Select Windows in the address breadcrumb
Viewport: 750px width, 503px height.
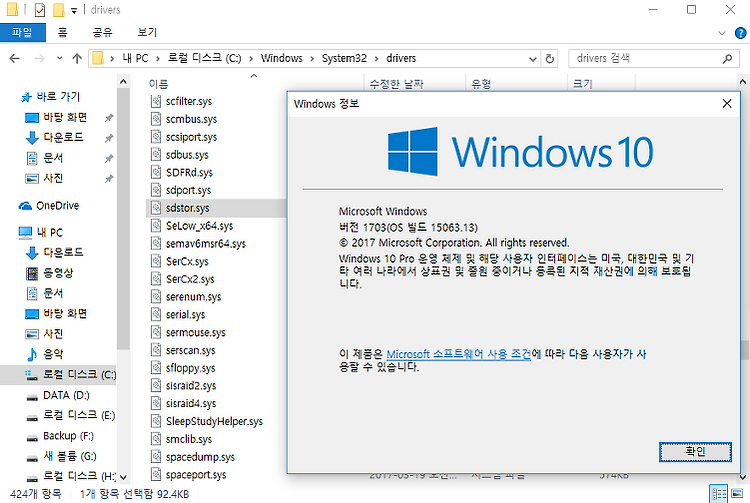tap(281, 58)
